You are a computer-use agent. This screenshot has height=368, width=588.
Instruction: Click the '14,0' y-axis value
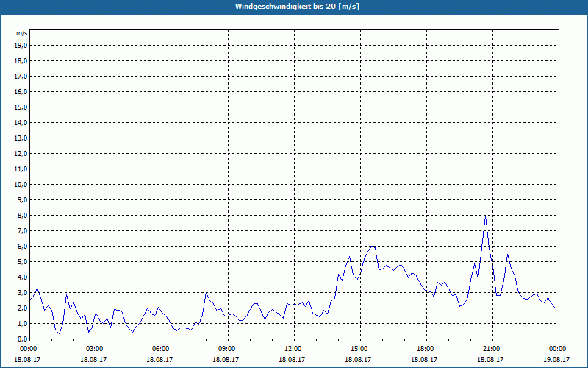click(x=21, y=122)
